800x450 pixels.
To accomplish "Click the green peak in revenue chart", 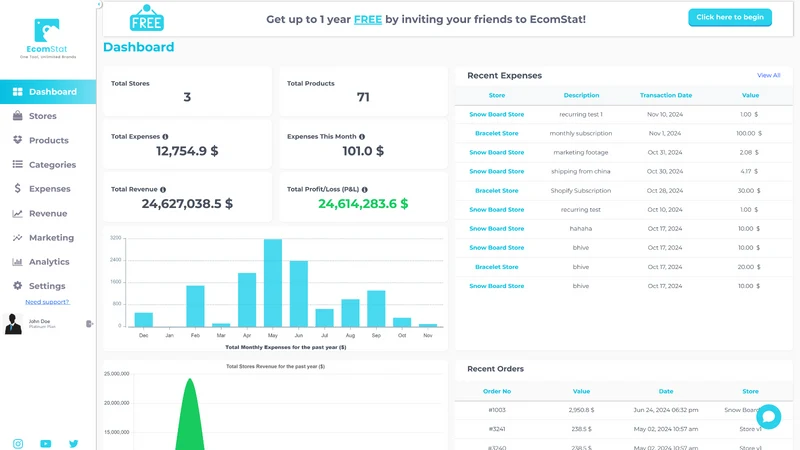I will [x=190, y=413].
